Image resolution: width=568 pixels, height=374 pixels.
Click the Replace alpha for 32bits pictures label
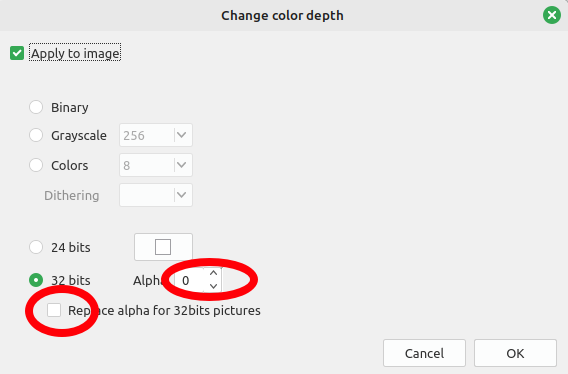click(164, 311)
